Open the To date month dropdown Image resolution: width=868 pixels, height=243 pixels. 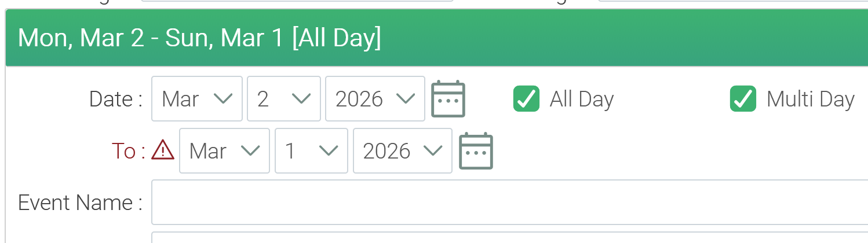[224, 151]
